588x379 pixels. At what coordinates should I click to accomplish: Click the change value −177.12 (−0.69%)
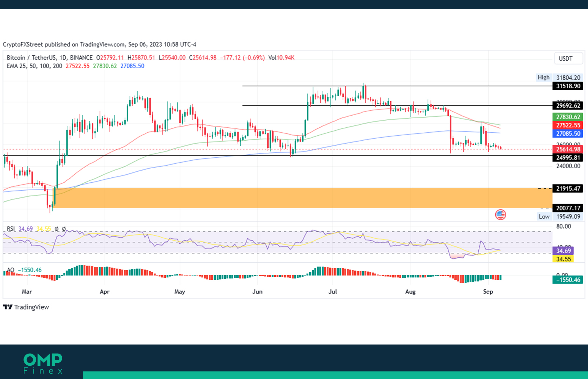point(242,58)
